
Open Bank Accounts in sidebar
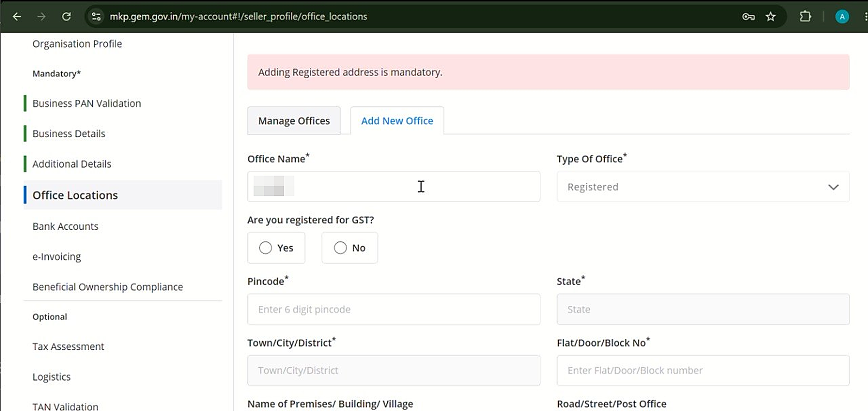point(66,227)
